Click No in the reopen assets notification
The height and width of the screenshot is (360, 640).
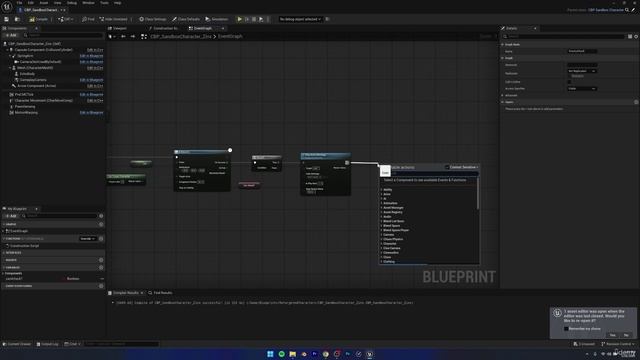click(x=626, y=335)
